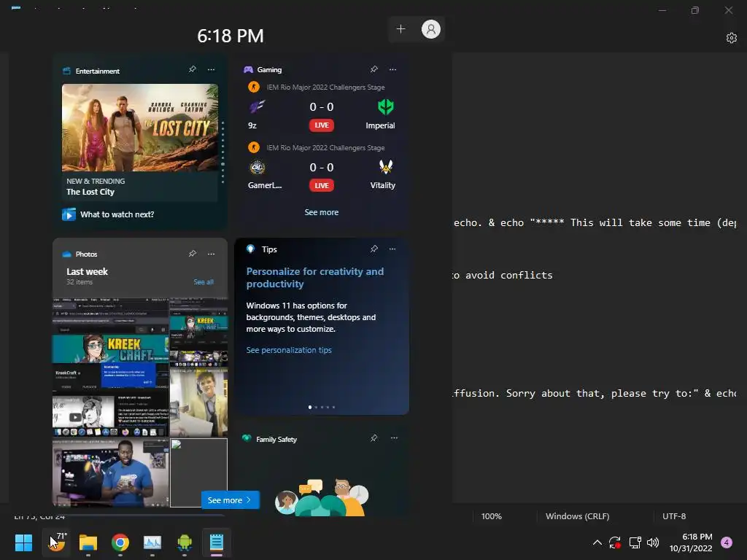Open The Lost City movie poster
The width and height of the screenshot is (747, 560).
[140, 128]
